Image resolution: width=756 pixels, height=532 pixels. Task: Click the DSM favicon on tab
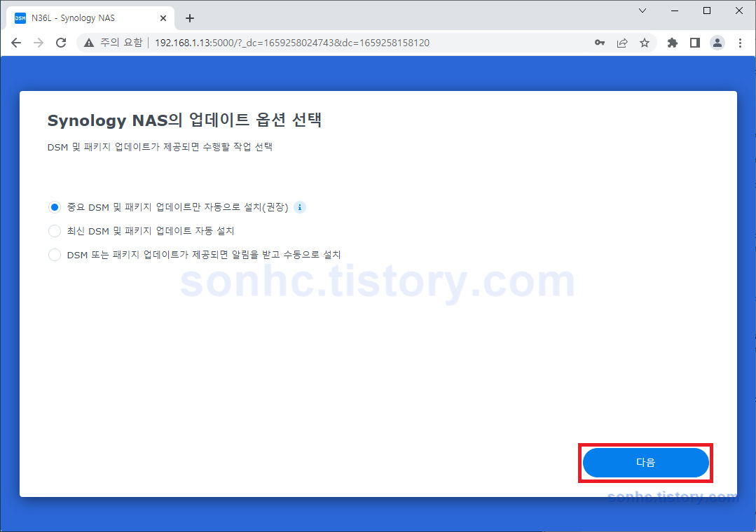(20, 18)
